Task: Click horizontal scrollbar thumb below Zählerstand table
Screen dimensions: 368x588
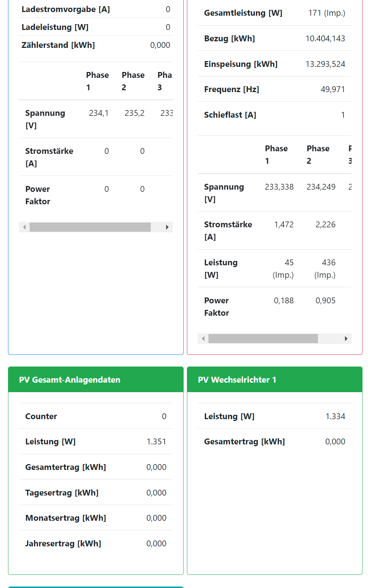Action: click(90, 227)
